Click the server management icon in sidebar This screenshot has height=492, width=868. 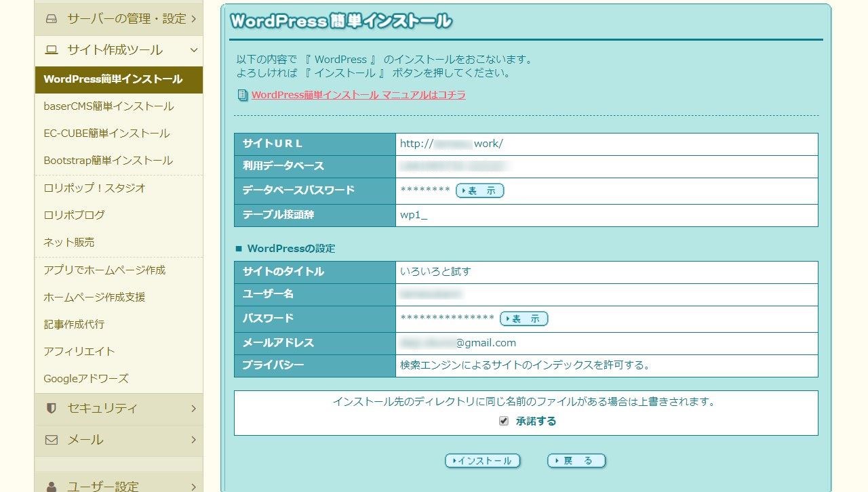click(51, 19)
